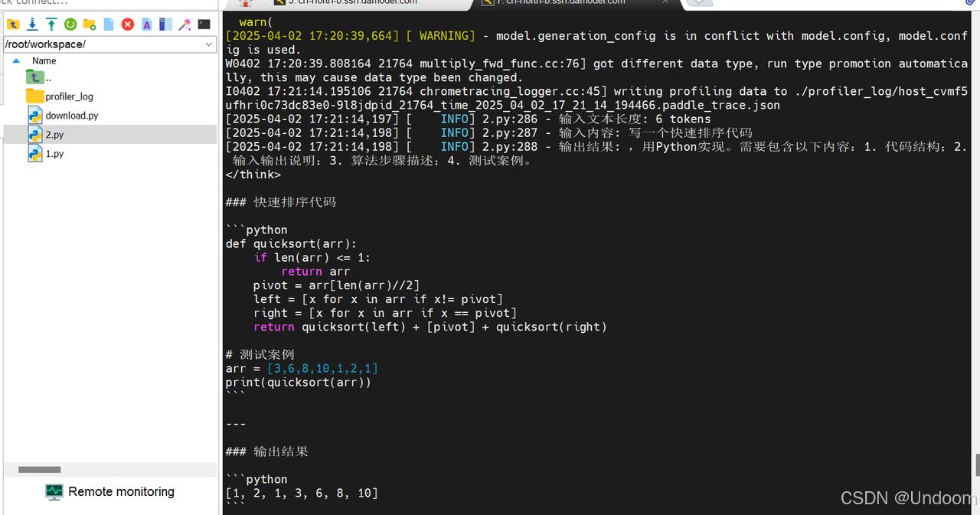Select the 2.py file row
980x515 pixels.
(111, 135)
